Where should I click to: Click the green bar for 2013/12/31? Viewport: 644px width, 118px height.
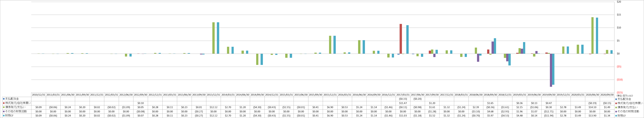tap(213, 38)
